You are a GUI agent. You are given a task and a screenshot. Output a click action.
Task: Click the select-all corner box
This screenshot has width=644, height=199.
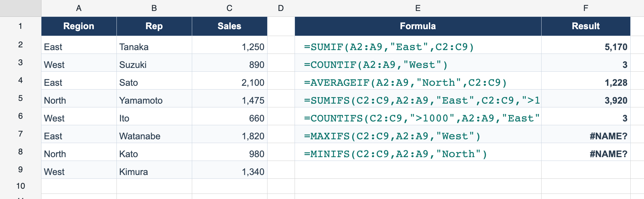21,8
